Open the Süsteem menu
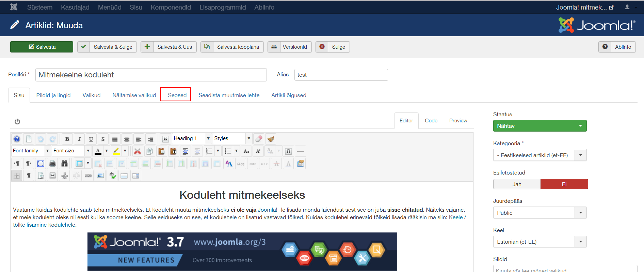The width and height of the screenshot is (644, 272). click(40, 7)
